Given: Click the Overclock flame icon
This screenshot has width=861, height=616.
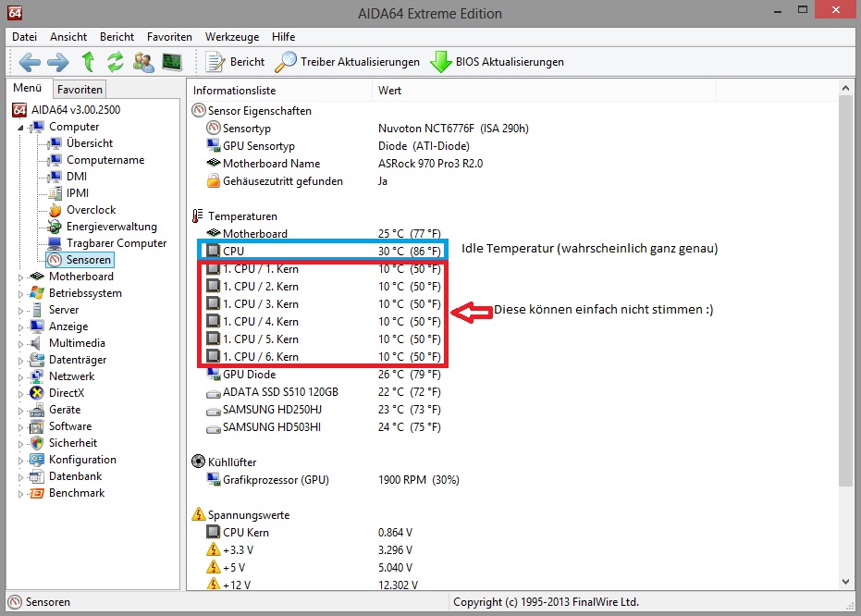Looking at the screenshot, I should click(x=55, y=210).
